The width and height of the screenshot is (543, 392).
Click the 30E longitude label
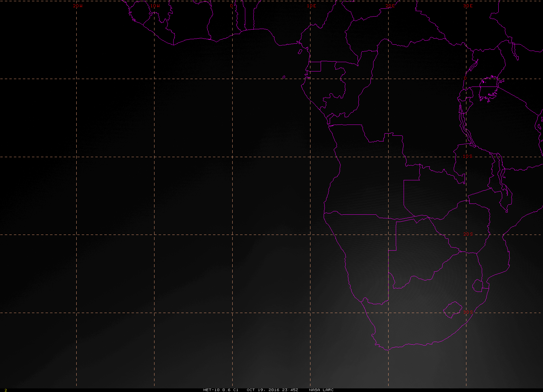pos(468,6)
